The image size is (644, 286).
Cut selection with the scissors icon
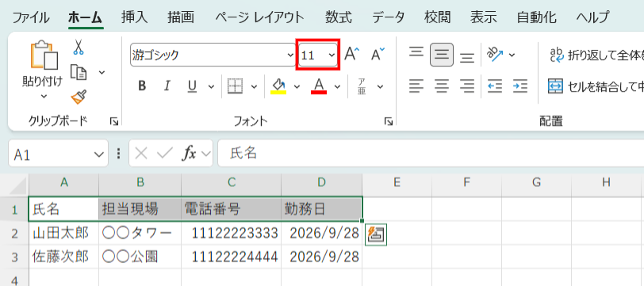pos(78,48)
